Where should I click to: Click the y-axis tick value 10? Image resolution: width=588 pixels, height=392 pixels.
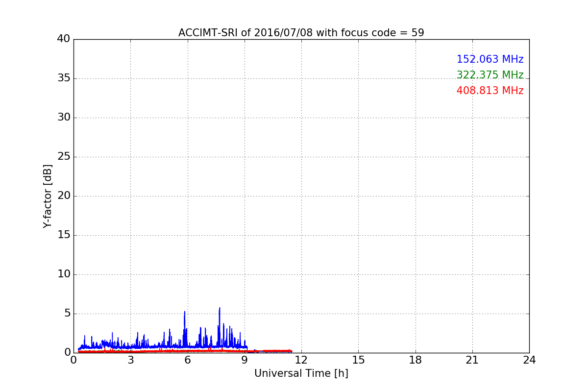pos(64,274)
